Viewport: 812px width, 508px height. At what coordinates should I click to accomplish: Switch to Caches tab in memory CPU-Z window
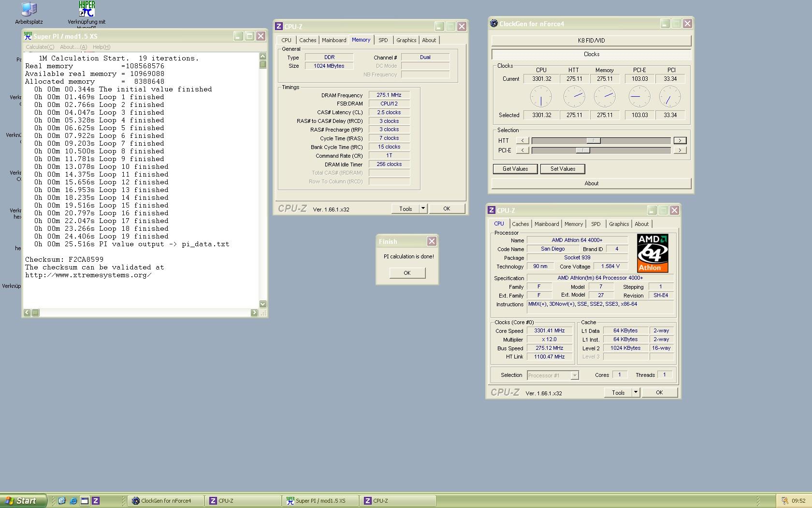pos(307,40)
